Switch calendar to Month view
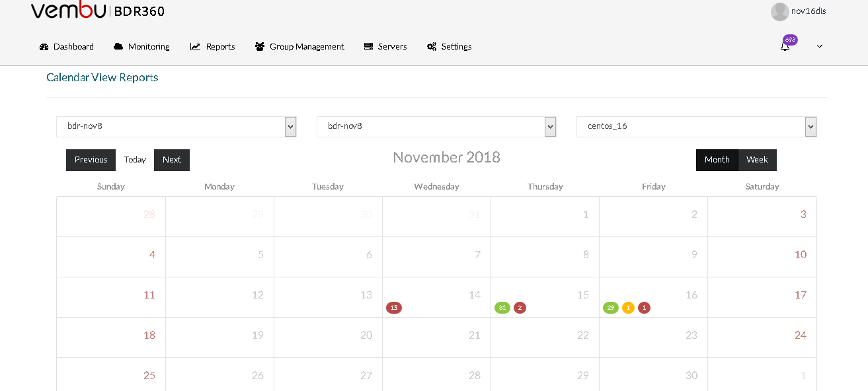The height and width of the screenshot is (391, 868). point(717,160)
